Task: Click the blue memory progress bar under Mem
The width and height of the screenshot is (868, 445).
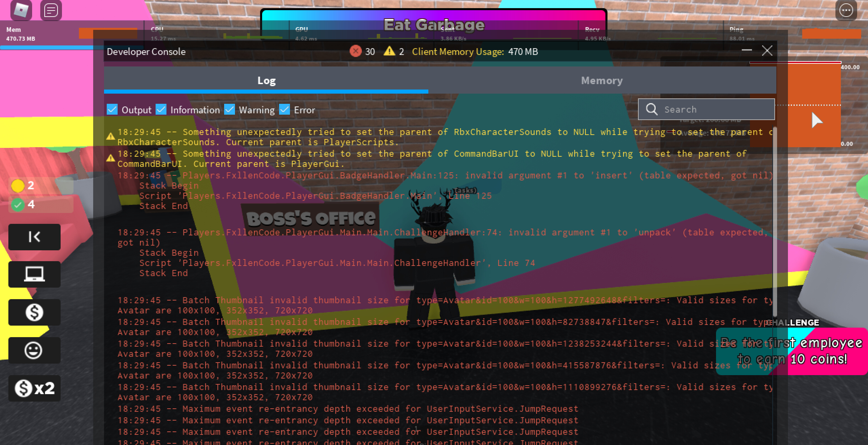Action: pos(47,47)
